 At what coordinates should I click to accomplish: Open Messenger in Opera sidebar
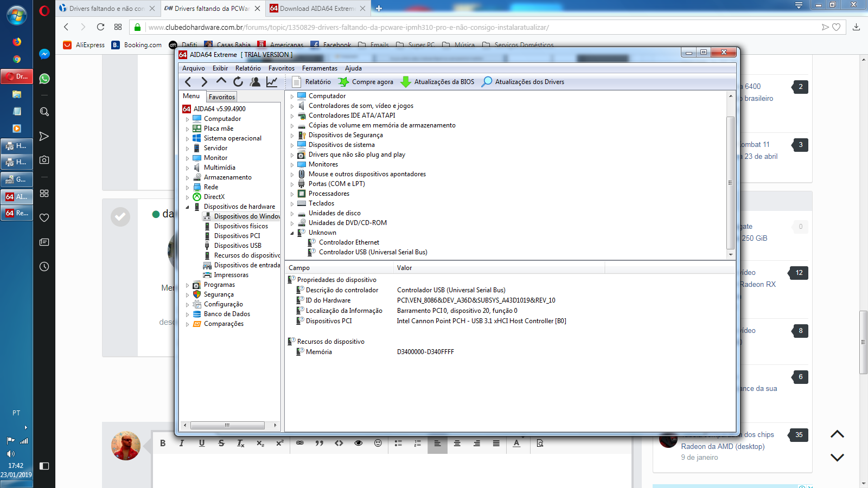coord(44,54)
